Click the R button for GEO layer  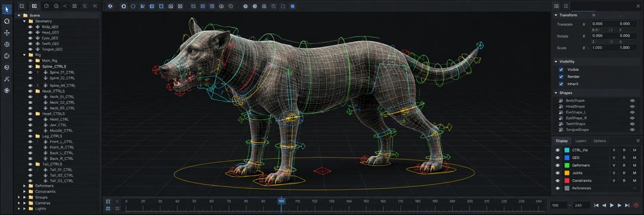point(624,158)
